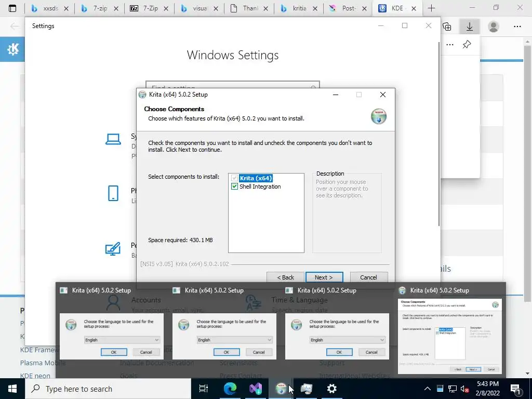Show hidden system tray icons

point(428,389)
